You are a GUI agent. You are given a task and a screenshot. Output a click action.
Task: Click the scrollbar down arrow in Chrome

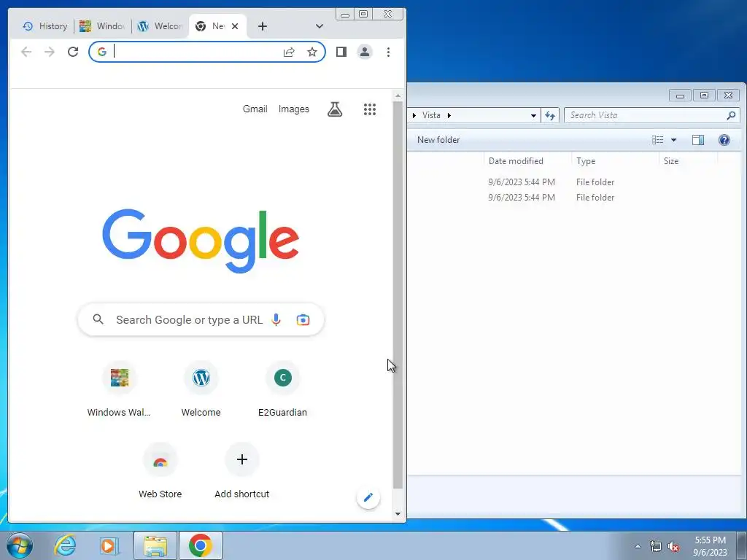tap(398, 514)
